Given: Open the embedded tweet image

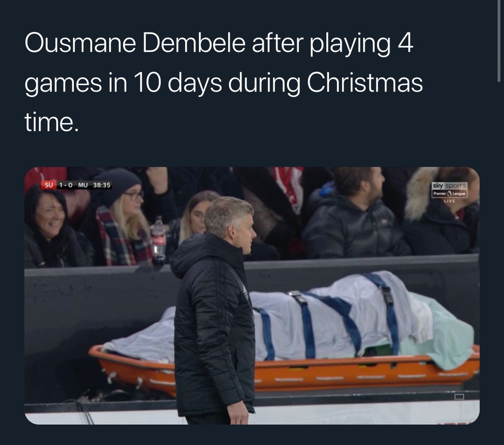Looking at the screenshot, I should point(252,295).
